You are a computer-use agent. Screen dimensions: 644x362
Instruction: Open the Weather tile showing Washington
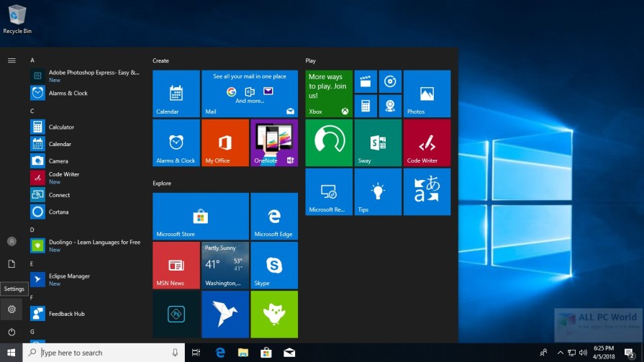point(225,266)
